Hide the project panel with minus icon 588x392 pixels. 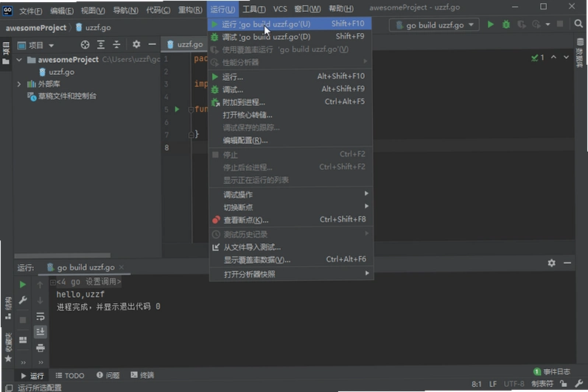tap(152, 45)
